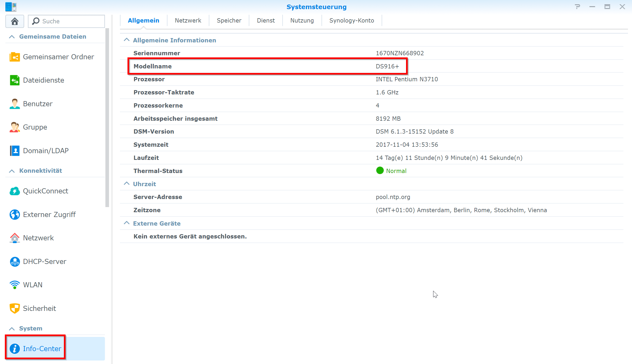Go to DHCP-Server label in sidebar
The width and height of the screenshot is (632, 364).
coord(45,262)
